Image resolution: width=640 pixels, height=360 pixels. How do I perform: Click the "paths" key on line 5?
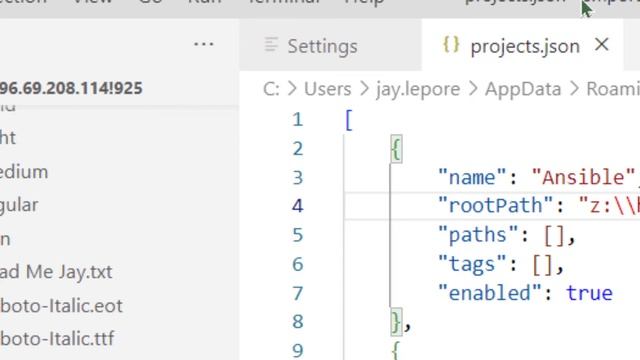pos(477,235)
